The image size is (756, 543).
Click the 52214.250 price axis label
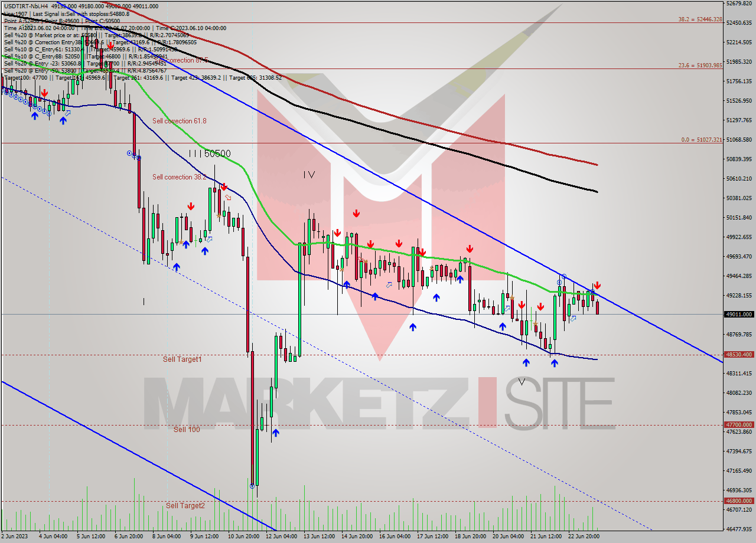tap(739, 42)
